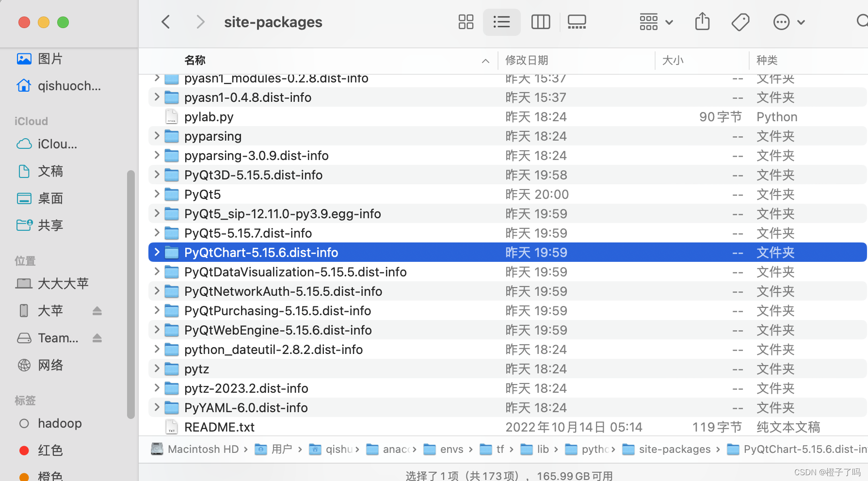Viewport: 868px width, 481px height.
Task: Jump to site-packages in path bar
Action: 666,449
